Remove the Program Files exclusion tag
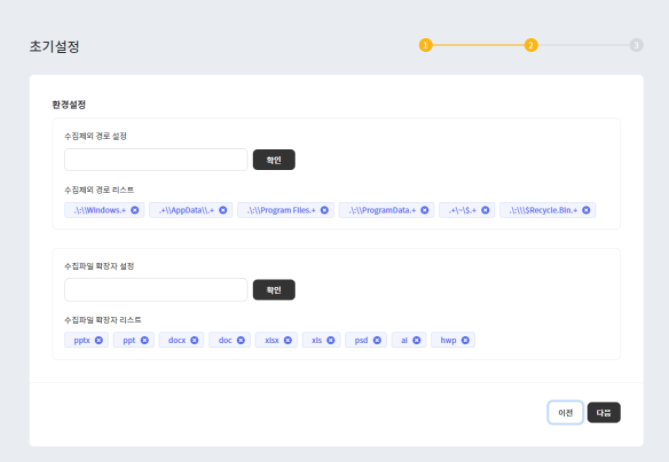 (324, 210)
